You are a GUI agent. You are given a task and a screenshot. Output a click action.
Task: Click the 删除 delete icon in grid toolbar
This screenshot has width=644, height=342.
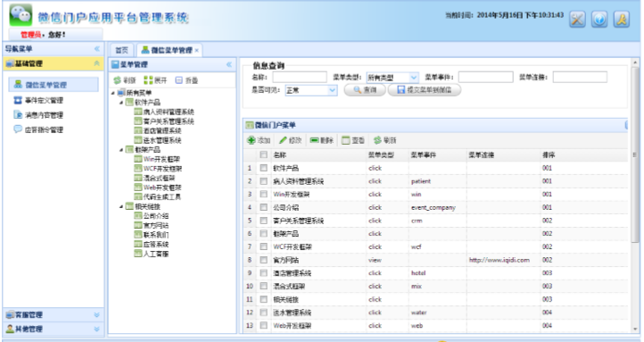click(x=315, y=140)
